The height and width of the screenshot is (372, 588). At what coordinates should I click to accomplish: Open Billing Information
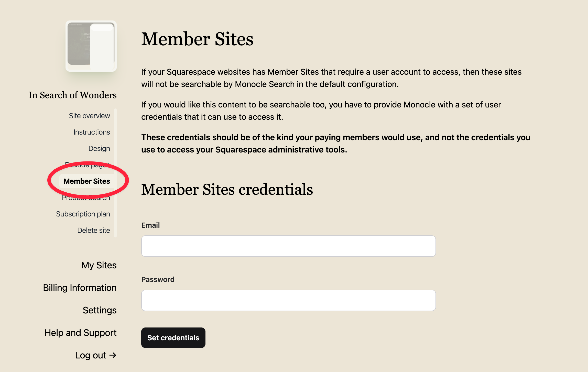click(80, 288)
